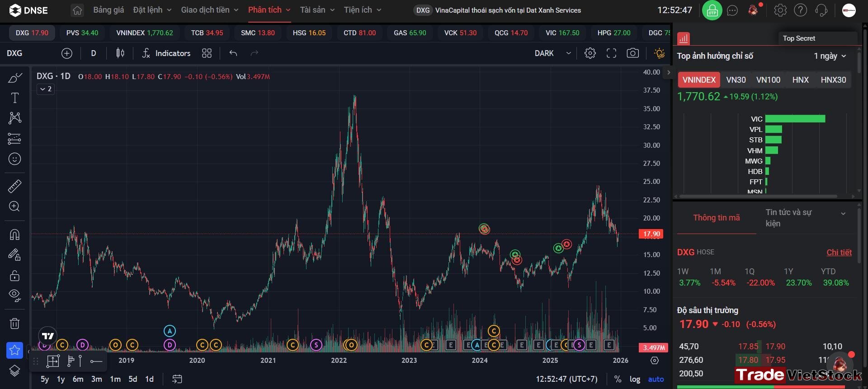Screen dimensions: 868x389
Task: Open the candlestick chart type selector
Action: (120, 53)
